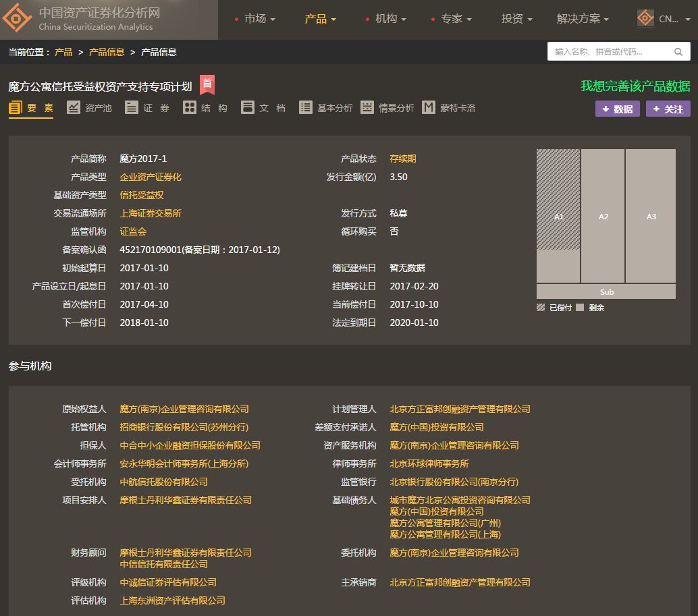
Task: Click the A1 tranche bar in chart
Action: pos(558,216)
